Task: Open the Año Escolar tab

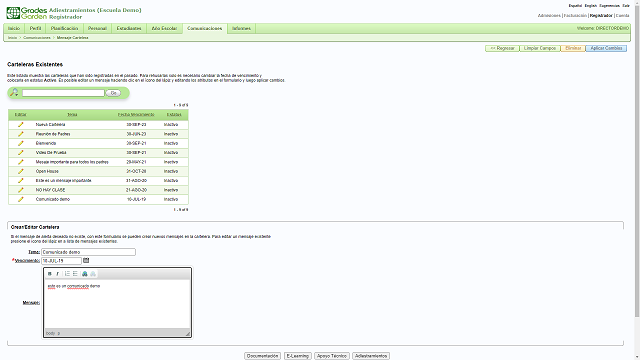Action: click(x=164, y=29)
